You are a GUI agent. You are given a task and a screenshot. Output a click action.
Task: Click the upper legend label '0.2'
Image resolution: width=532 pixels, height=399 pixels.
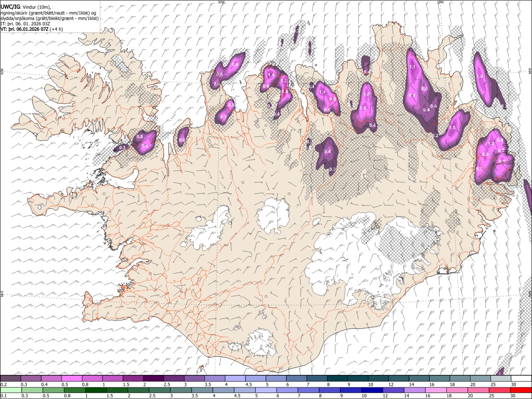pyautogui.click(x=3, y=384)
